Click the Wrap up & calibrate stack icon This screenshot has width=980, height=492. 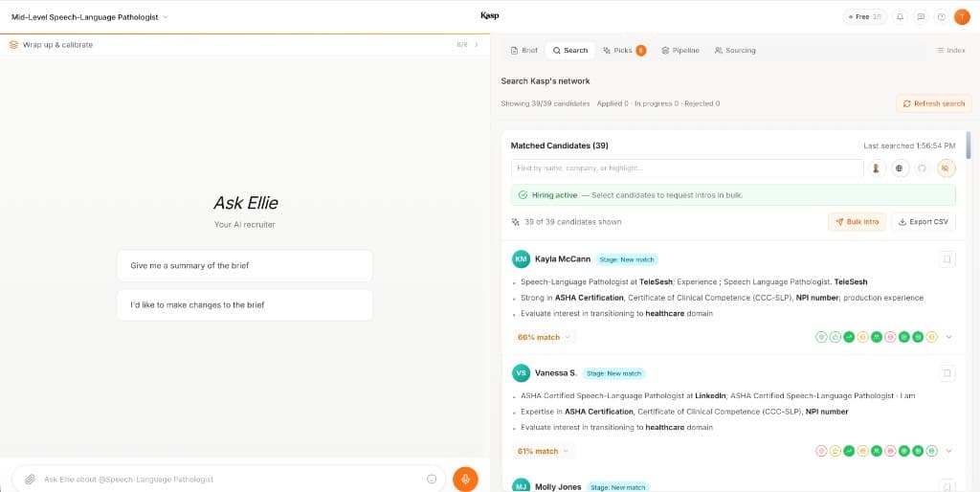(x=13, y=45)
